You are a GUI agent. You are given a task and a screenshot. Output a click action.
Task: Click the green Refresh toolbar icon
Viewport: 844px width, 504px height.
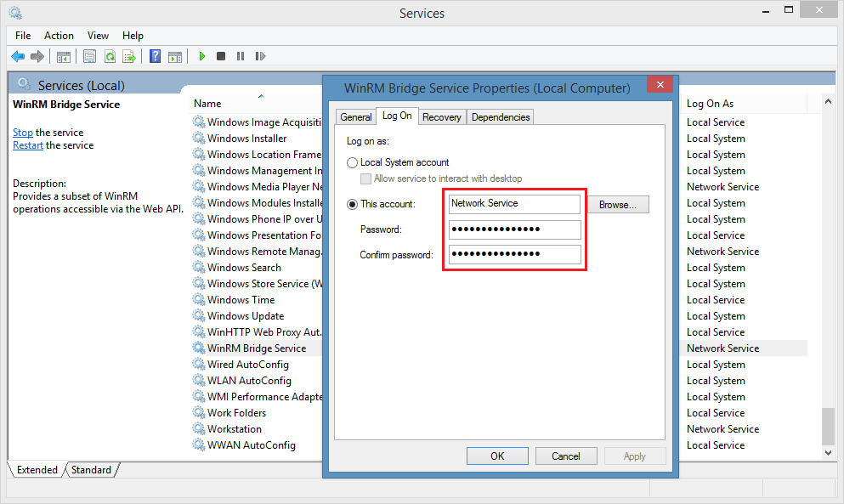[x=110, y=57]
